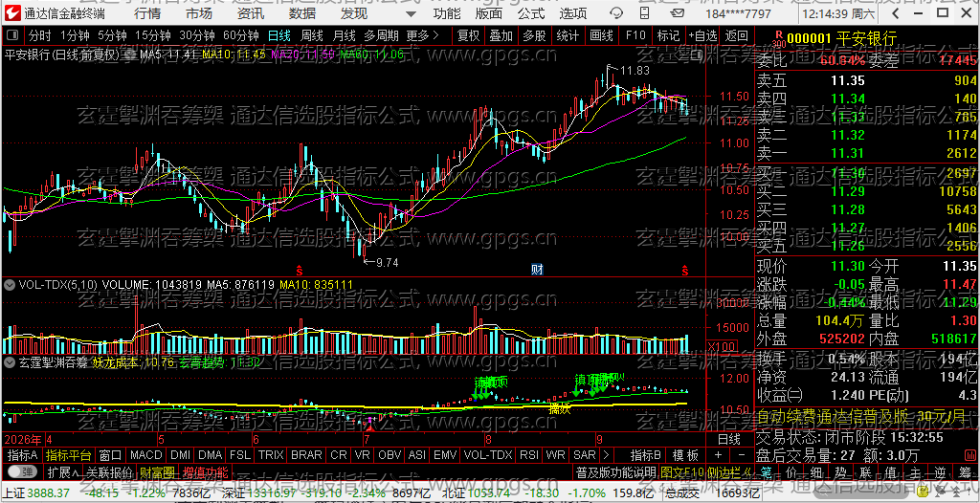This screenshot has height=503, width=980.
Task: Select the 日线 daily period
Action: 278,35
